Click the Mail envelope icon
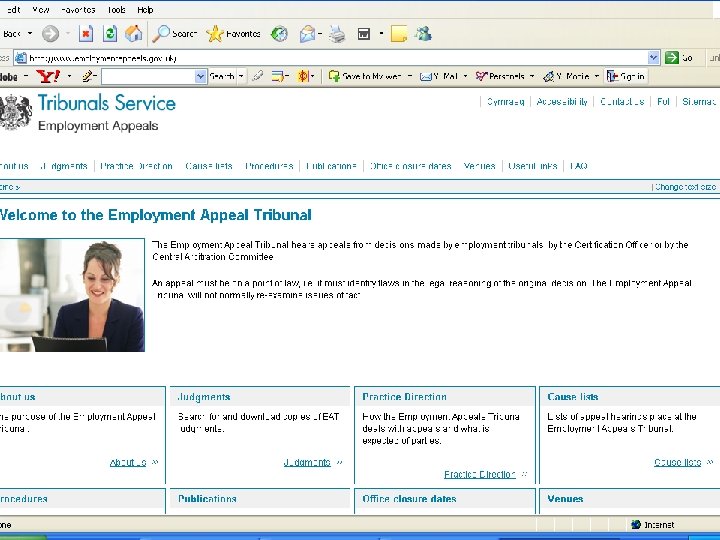Viewport: 720px width, 540px height. pos(308,34)
